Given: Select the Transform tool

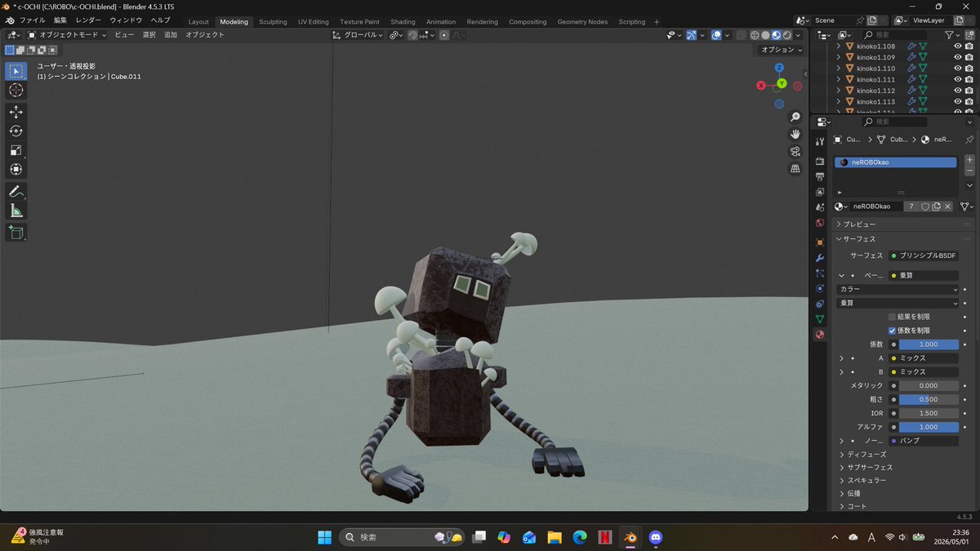Looking at the screenshot, I should (x=16, y=169).
